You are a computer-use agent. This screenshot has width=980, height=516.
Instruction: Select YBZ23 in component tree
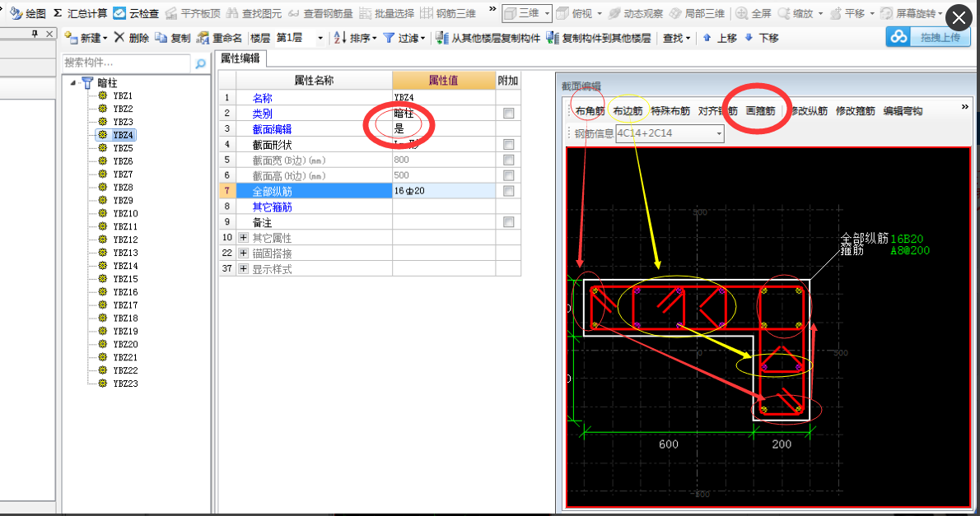point(125,384)
